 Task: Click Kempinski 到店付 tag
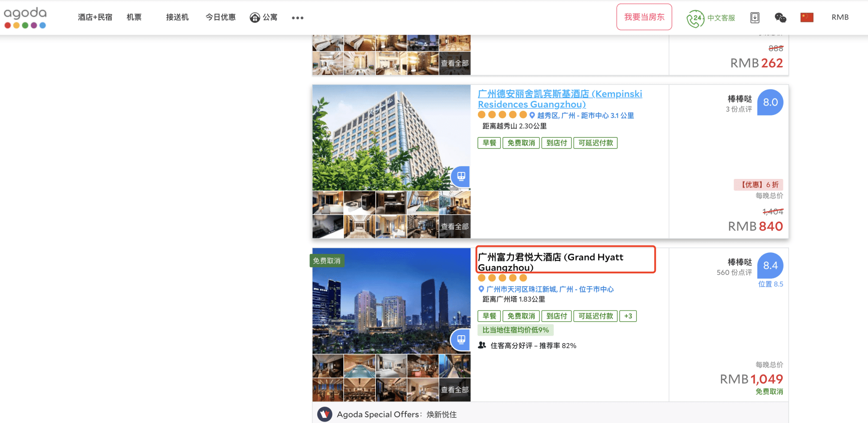(x=556, y=143)
